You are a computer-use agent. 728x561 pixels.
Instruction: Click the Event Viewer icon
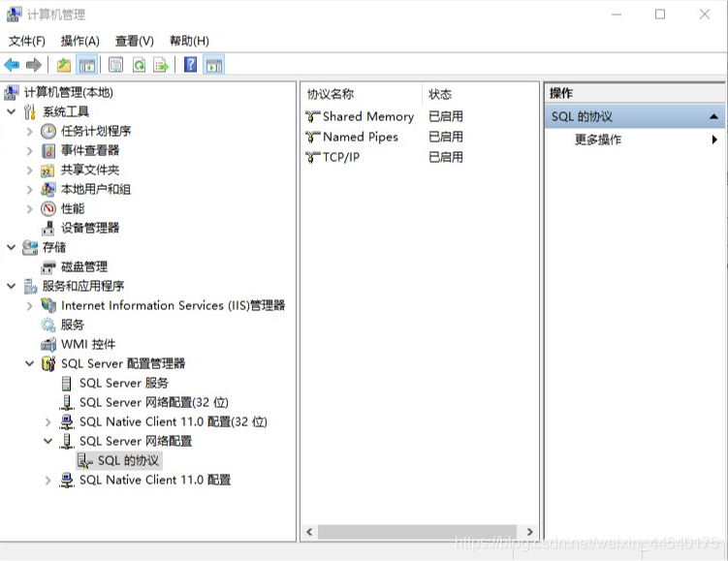tap(48, 151)
